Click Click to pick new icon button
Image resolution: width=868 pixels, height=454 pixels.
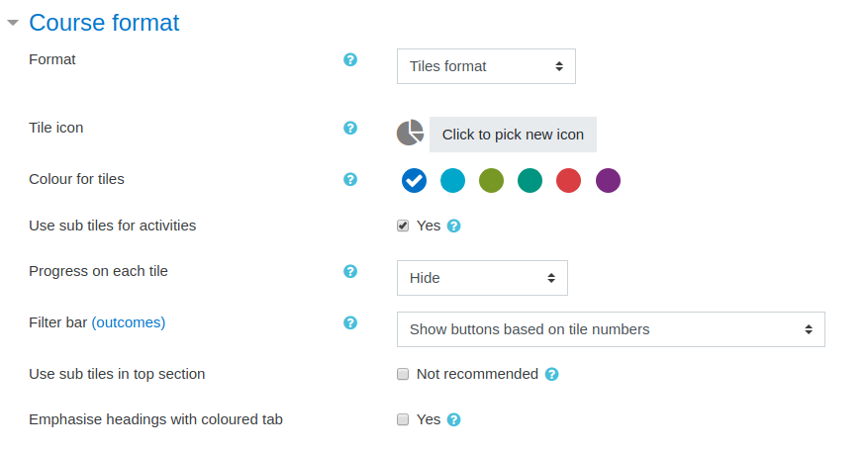513,135
